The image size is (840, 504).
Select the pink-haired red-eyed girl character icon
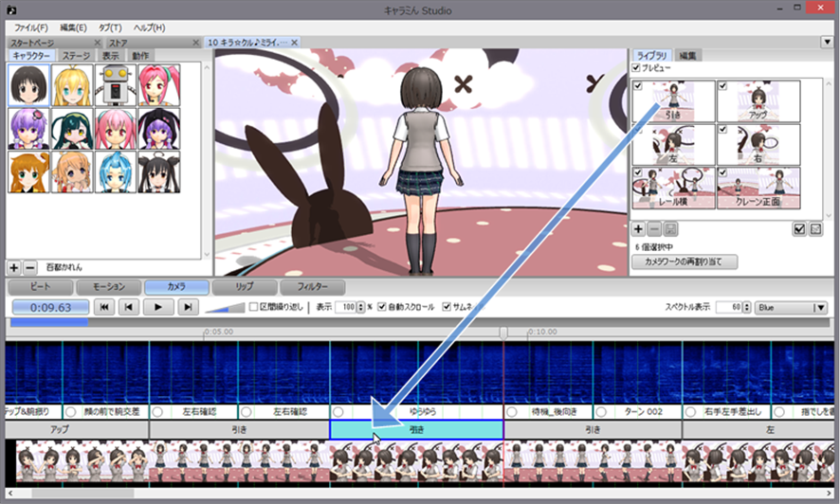116,129
